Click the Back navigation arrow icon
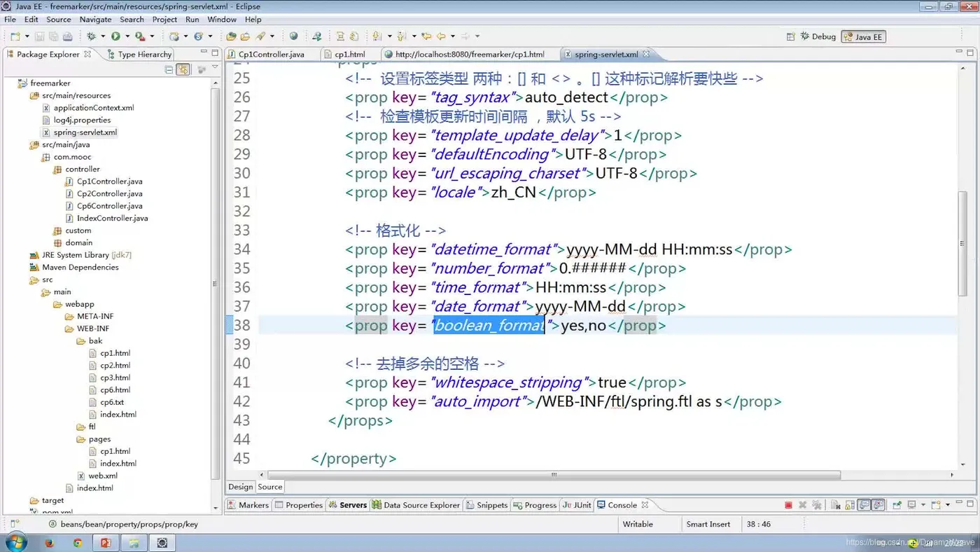980x552 pixels. pos(441,36)
